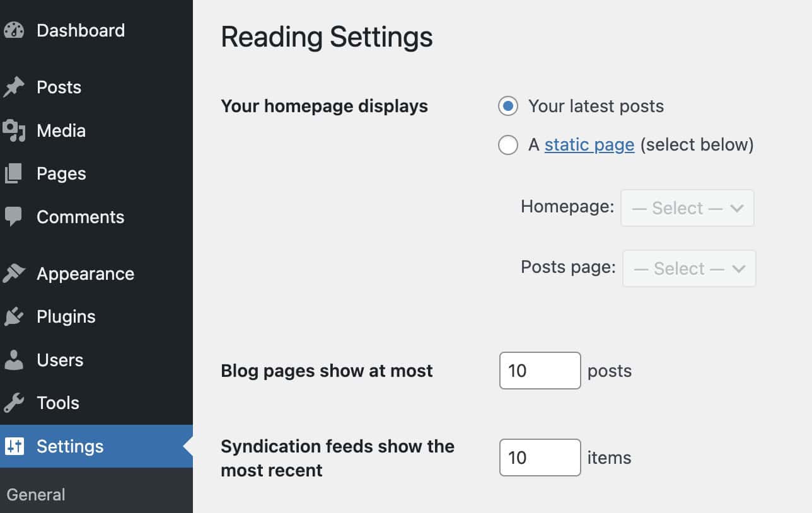This screenshot has height=513, width=812.
Task: Open Media via the camera icon
Action: [x=14, y=130]
